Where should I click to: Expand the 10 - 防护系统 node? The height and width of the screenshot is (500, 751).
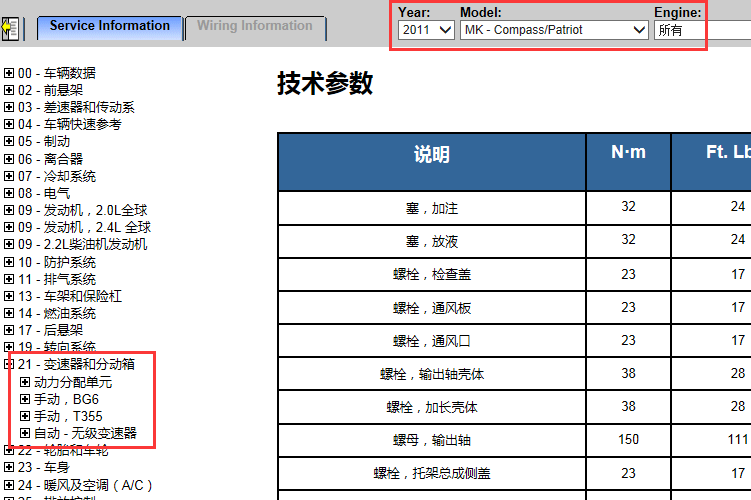[x=9, y=262]
